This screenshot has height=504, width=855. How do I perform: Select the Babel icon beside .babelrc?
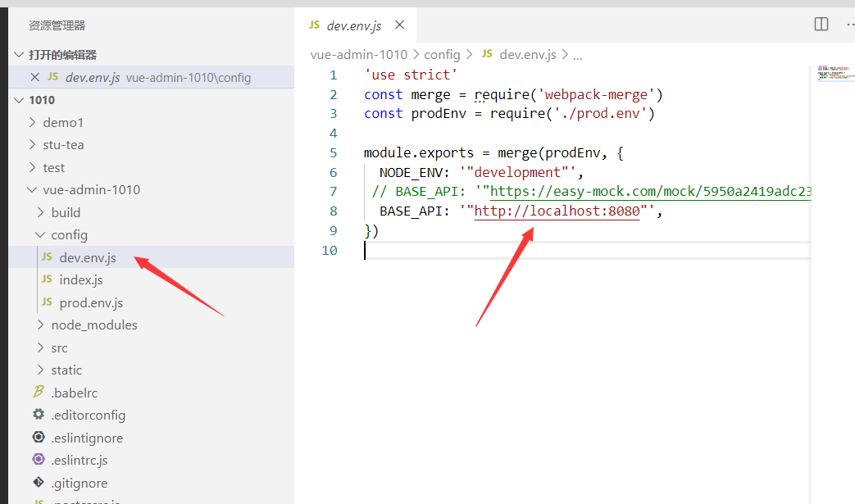[x=39, y=392]
